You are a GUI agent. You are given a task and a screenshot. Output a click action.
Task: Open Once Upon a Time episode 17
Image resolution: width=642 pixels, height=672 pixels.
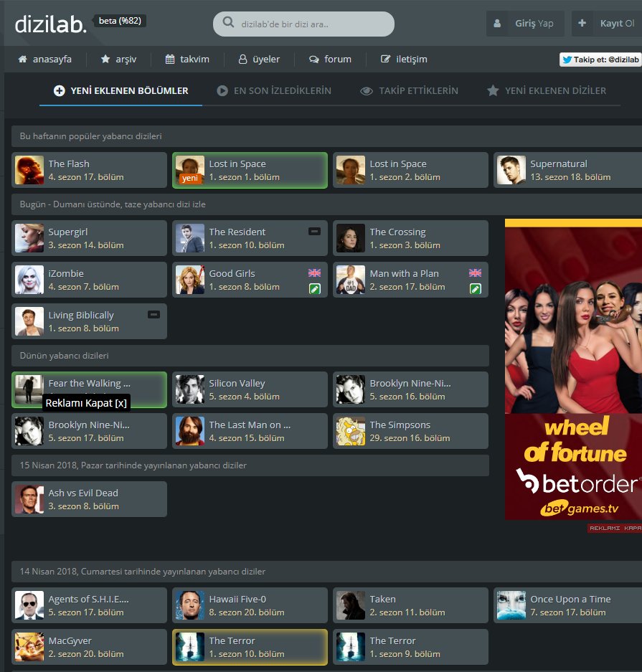(x=567, y=605)
